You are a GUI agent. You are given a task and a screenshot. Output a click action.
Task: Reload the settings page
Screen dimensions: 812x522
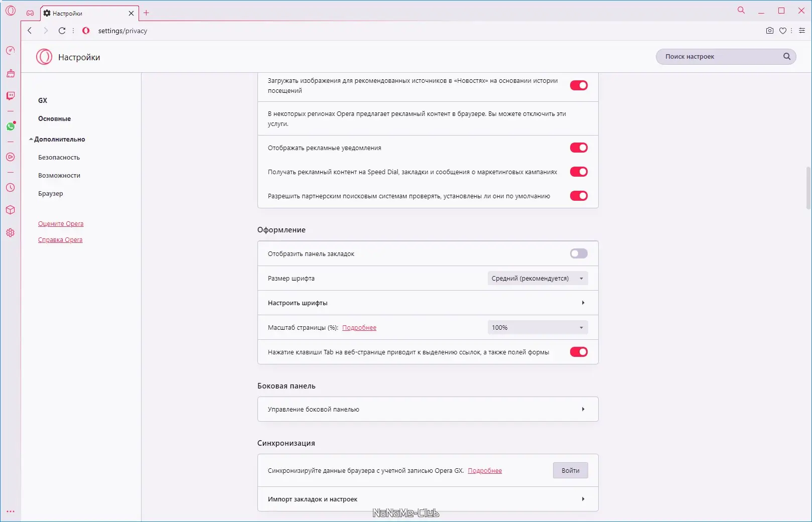pyautogui.click(x=62, y=31)
